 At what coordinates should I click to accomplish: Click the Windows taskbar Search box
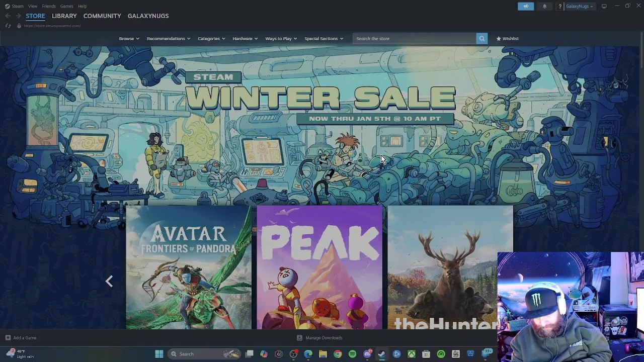(203, 354)
